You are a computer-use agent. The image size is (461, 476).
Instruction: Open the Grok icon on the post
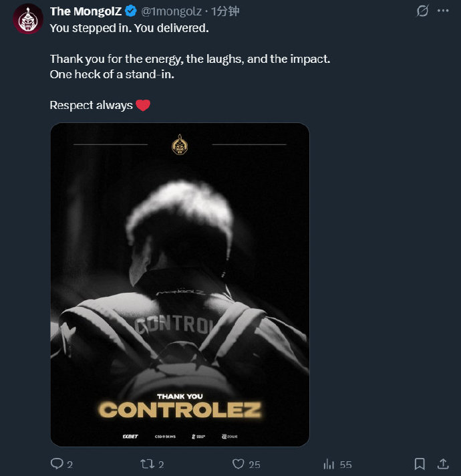(x=422, y=11)
